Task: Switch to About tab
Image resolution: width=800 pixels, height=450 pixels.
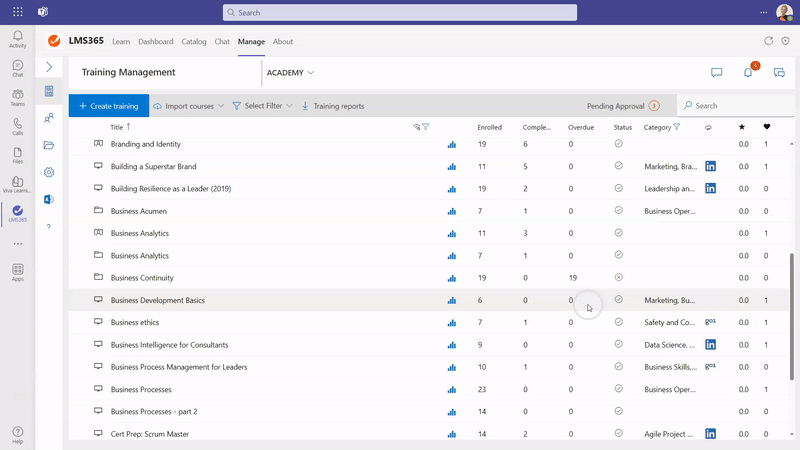Action: coord(283,41)
